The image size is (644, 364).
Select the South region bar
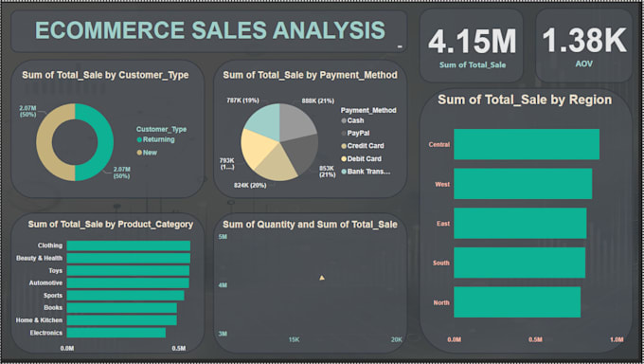(520, 263)
